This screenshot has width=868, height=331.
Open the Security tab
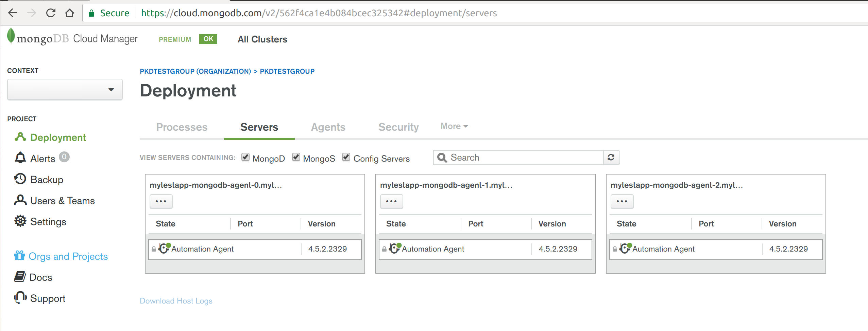pyautogui.click(x=398, y=127)
